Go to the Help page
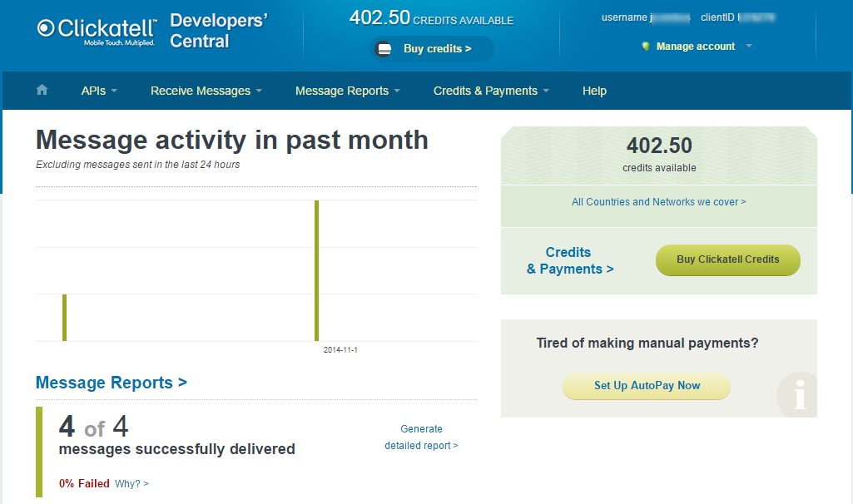853x504 pixels. (x=594, y=91)
